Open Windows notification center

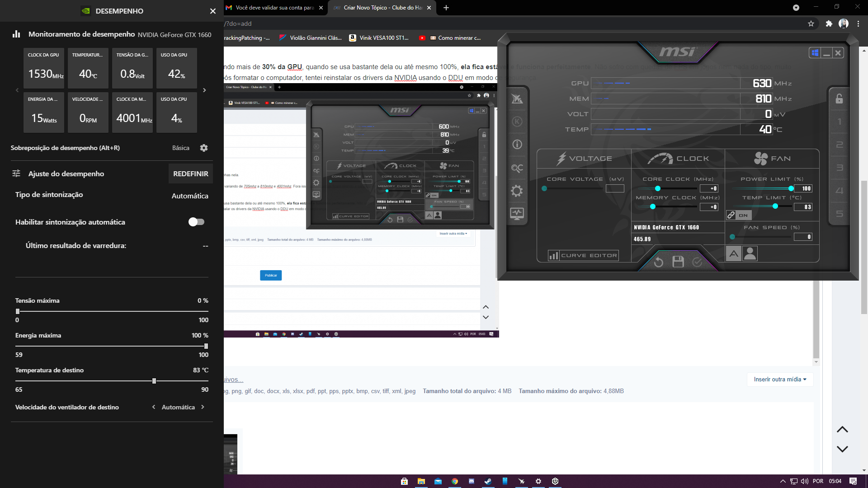coord(853,481)
